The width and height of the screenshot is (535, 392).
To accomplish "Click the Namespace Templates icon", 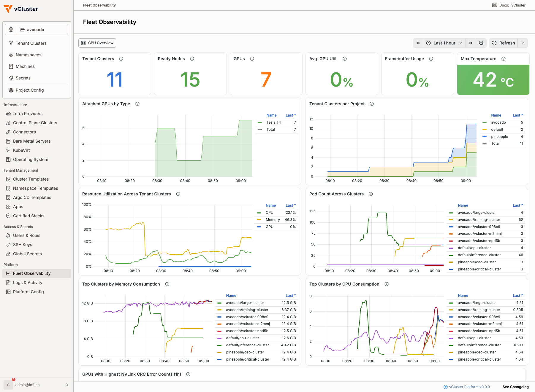I will [x=8, y=188].
